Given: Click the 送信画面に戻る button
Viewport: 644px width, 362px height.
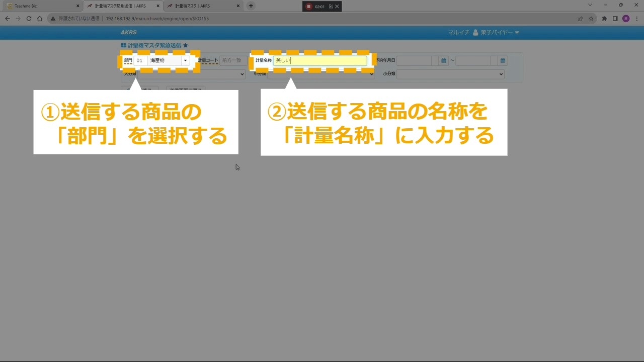Looking at the screenshot, I should (185, 89).
